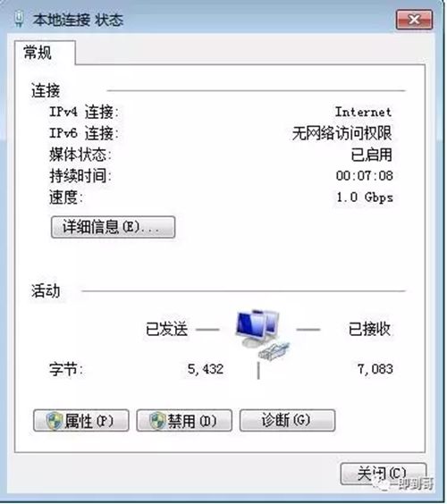Click the two-computers network activity icon

click(262, 334)
